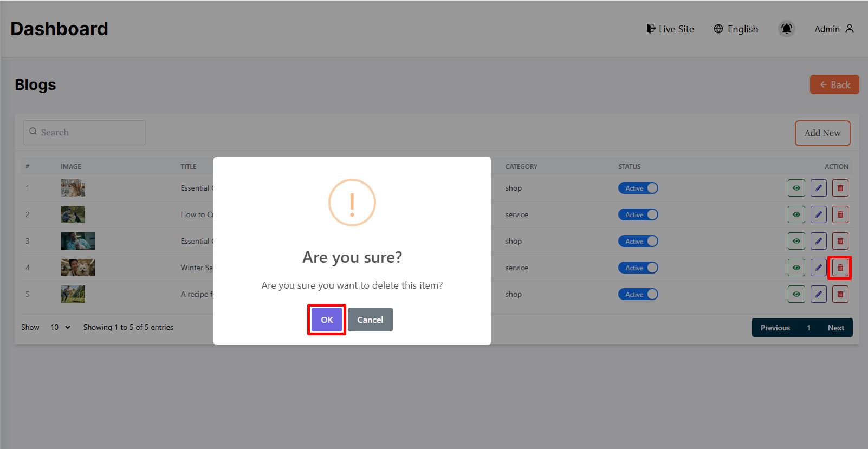Screen dimensions: 868x449
Task: Edit the row 2 blog with the pencil icon
Action: [x=818, y=214]
